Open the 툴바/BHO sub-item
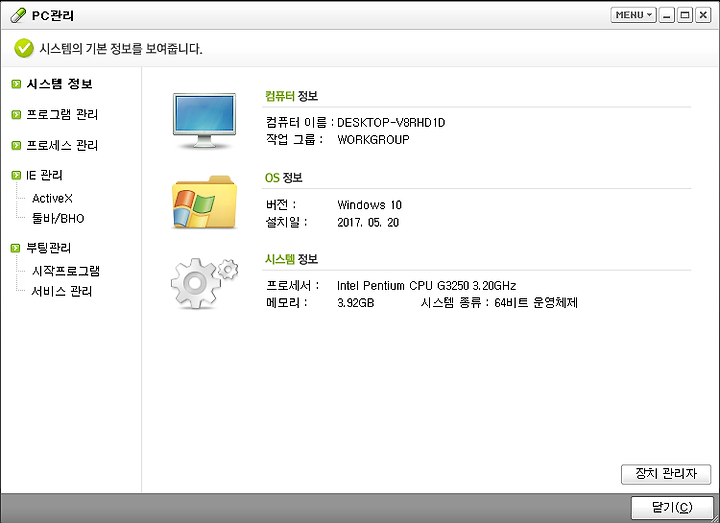720x523 pixels. tap(58, 218)
